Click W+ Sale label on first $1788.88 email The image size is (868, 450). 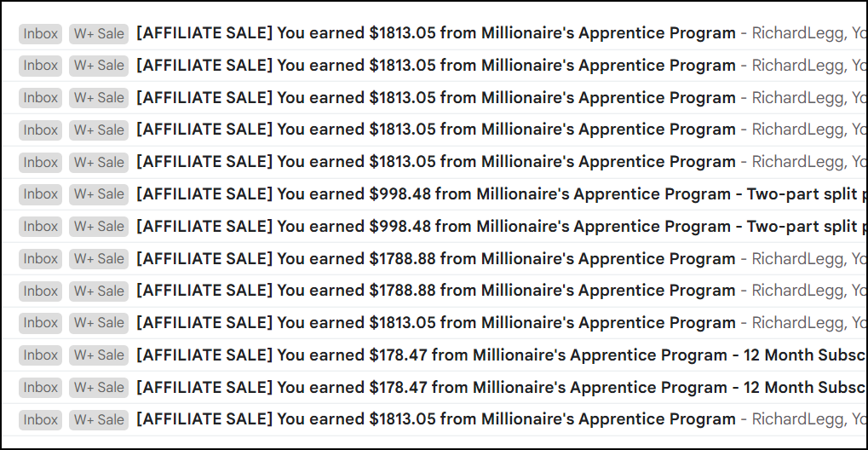coord(99,259)
